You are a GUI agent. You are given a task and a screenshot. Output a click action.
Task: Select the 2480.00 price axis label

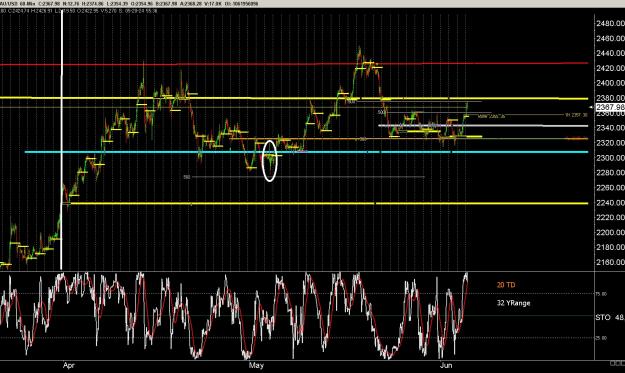[610, 24]
